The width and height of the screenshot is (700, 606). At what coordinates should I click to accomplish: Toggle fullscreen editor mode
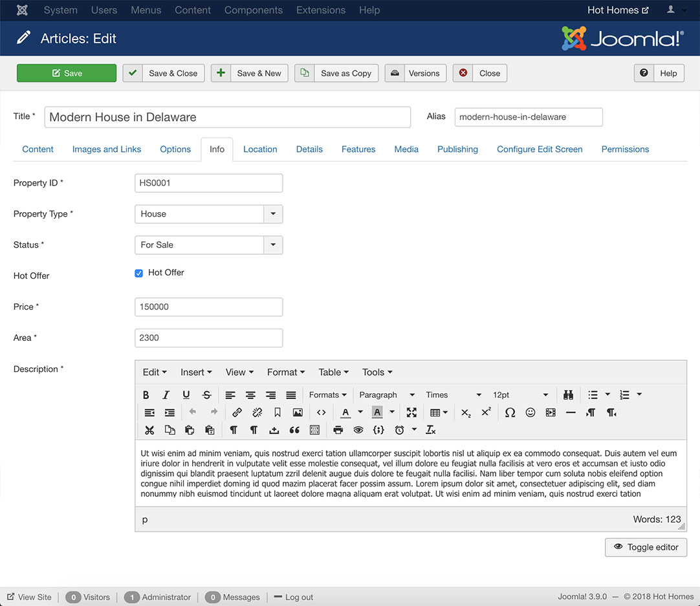coord(411,413)
